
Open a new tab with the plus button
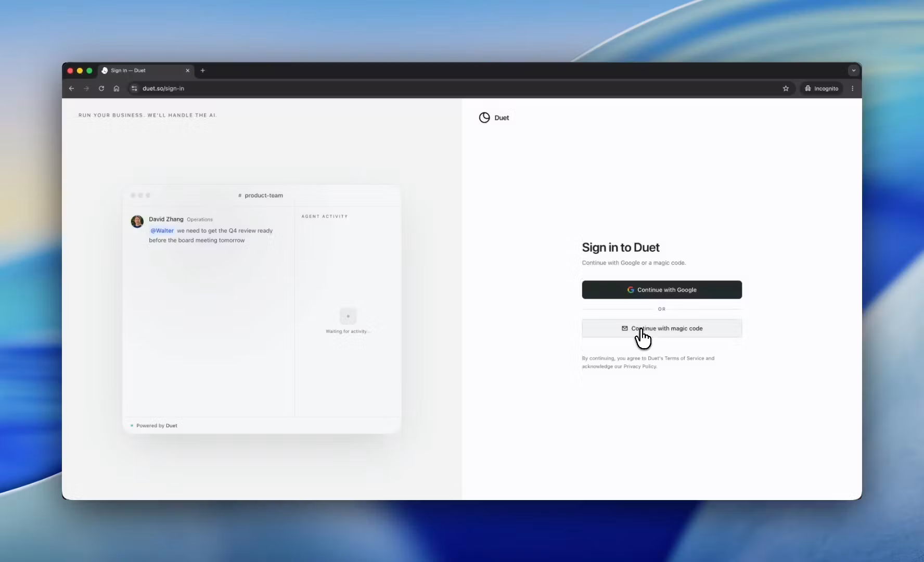click(x=203, y=71)
